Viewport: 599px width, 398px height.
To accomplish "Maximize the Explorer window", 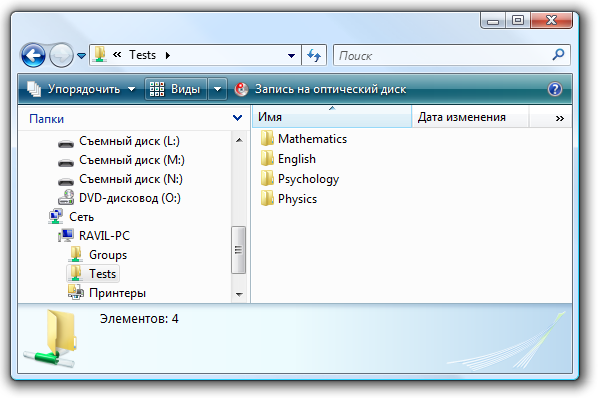I will click(518, 20).
